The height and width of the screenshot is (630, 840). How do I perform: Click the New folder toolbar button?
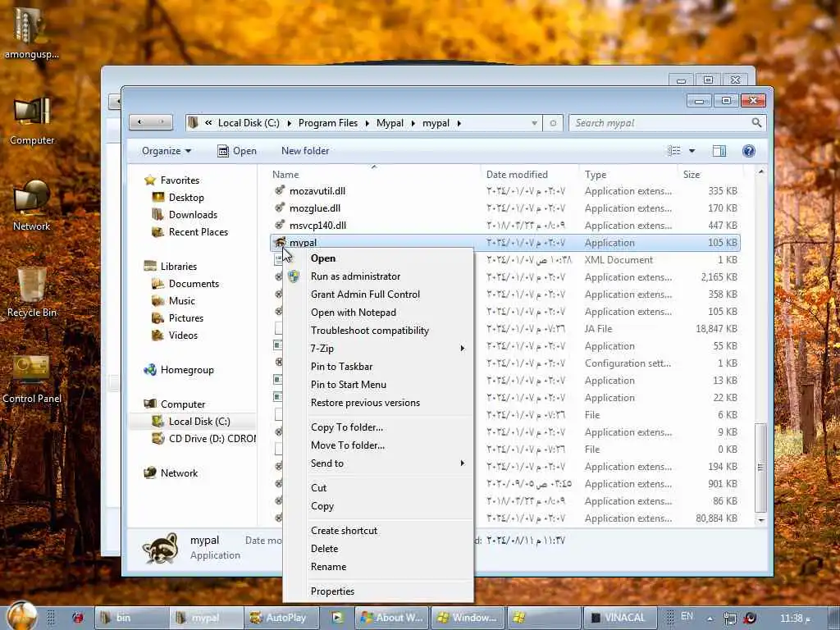(x=305, y=151)
